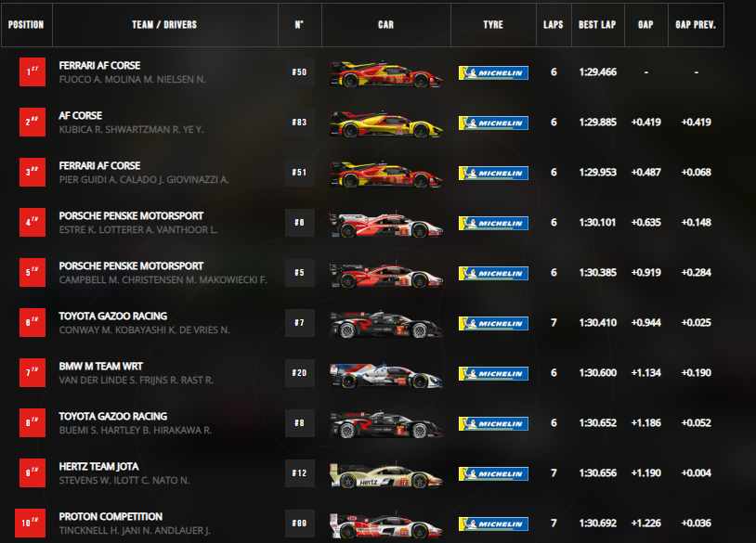Click the #20 BMW M Team WRT car image
The image size is (756, 543).
385,375
